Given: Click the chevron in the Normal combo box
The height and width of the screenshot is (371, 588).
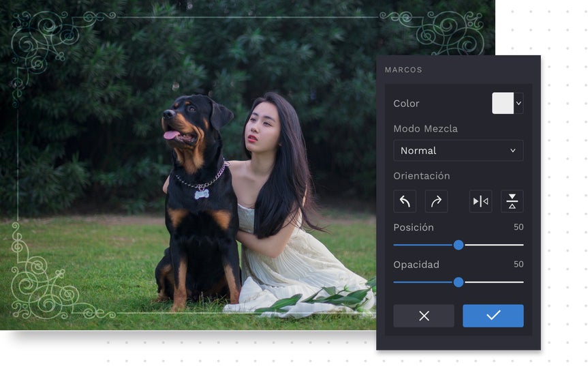Looking at the screenshot, I should pyautogui.click(x=513, y=151).
